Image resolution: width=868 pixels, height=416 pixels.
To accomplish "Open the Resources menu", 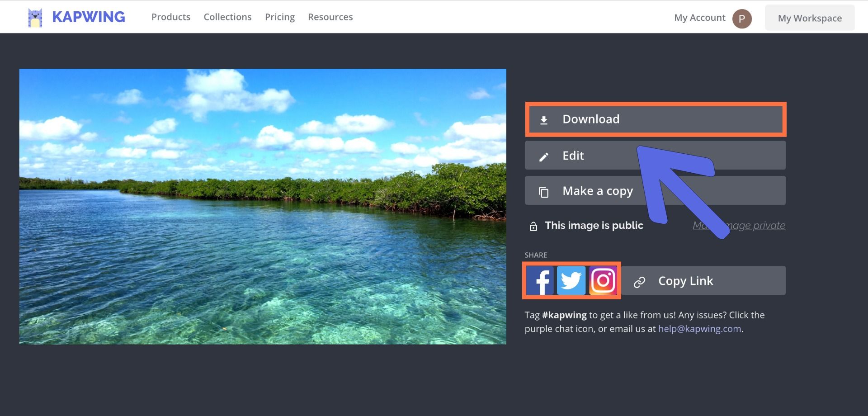I will pyautogui.click(x=330, y=17).
